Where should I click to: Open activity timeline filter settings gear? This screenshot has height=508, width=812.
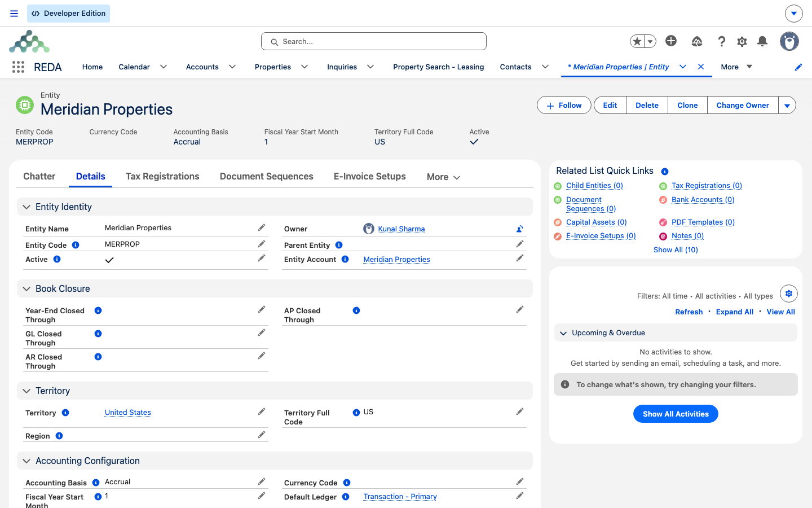(789, 294)
